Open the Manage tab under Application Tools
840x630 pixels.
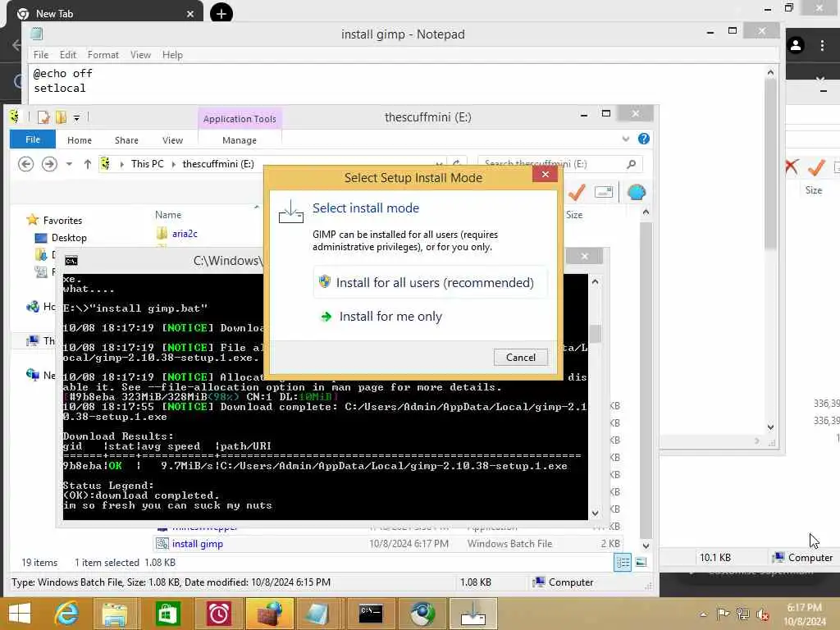(x=240, y=139)
